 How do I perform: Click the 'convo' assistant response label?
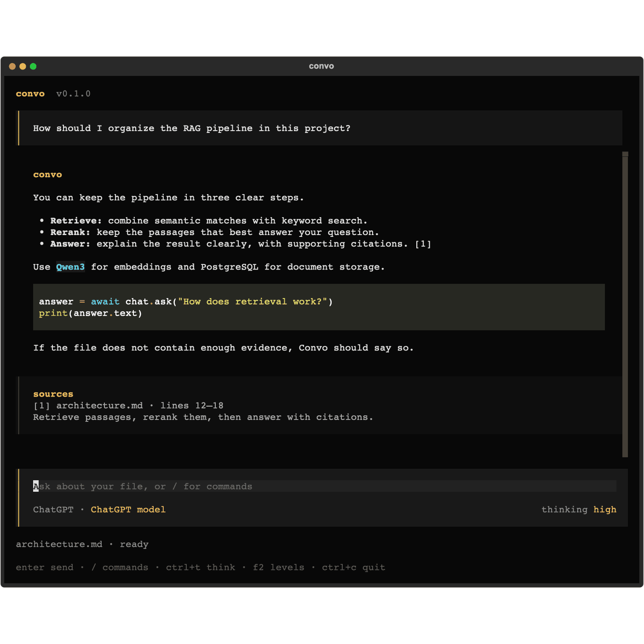[47, 175]
